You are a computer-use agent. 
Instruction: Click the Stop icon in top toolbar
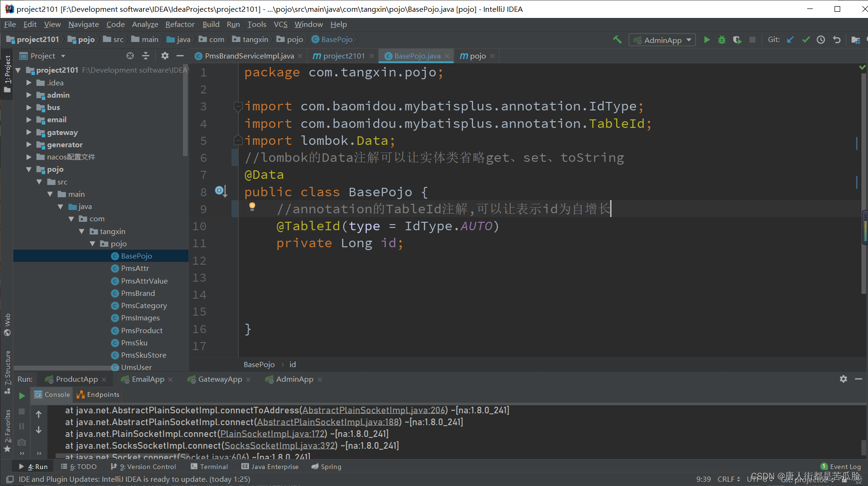coord(752,40)
